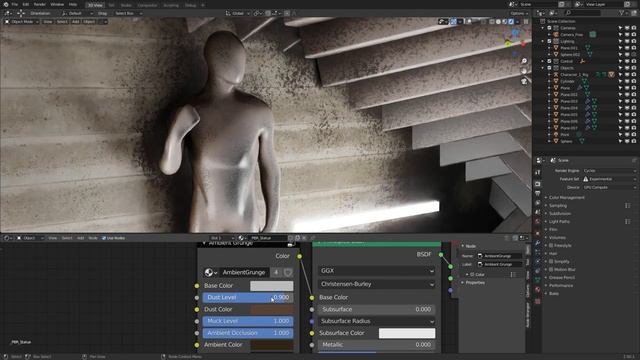This screenshot has height=360, width=640.
Task: Open the Device GPU Compute dropdown
Action: click(x=609, y=187)
